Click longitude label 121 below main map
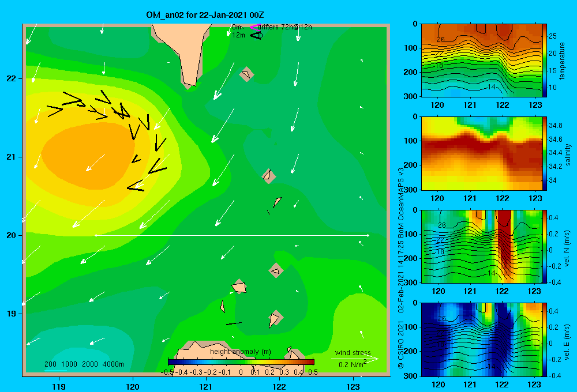Image resolution: width=577 pixels, height=392 pixels. pyautogui.click(x=206, y=386)
